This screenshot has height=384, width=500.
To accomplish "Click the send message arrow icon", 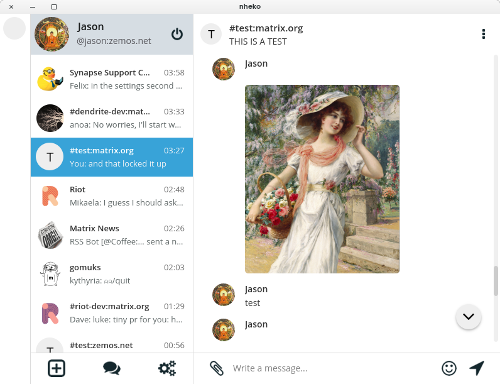I will coord(477,368).
